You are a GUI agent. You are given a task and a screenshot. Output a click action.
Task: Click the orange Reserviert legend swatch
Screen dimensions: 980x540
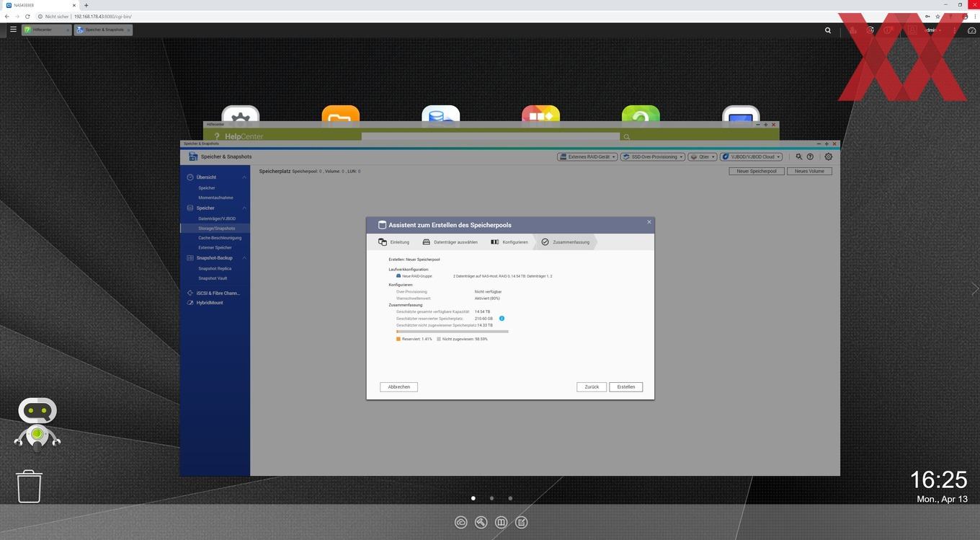[x=398, y=339]
